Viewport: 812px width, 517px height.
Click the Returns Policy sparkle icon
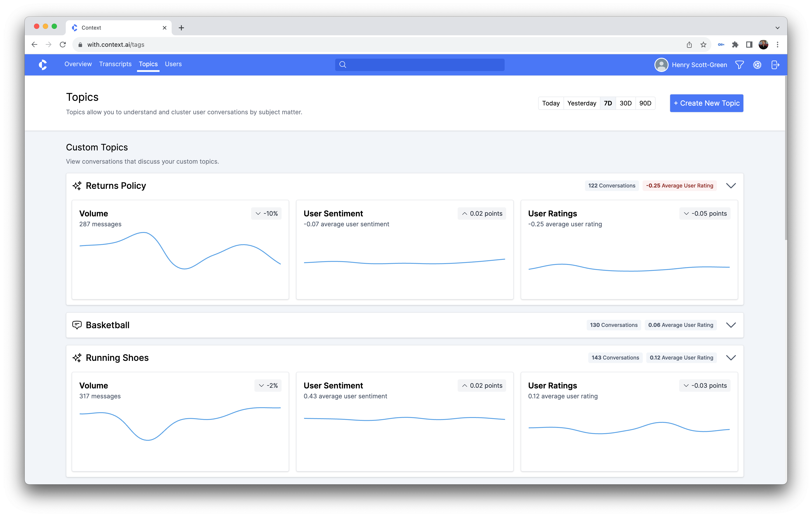click(x=77, y=186)
